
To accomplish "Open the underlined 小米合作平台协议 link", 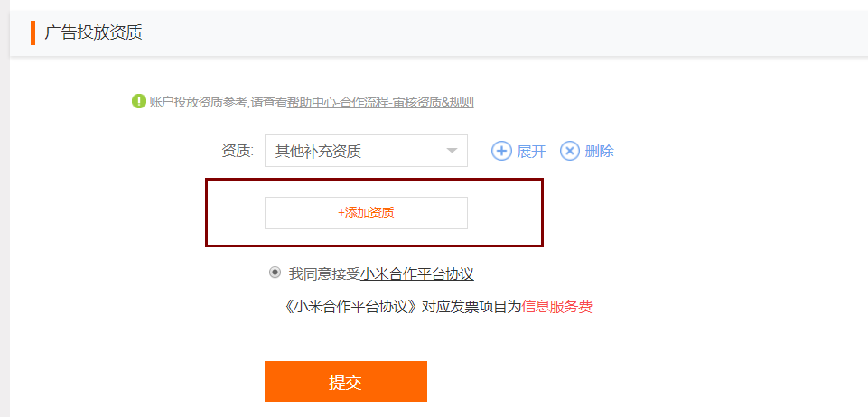I will tap(417, 273).
